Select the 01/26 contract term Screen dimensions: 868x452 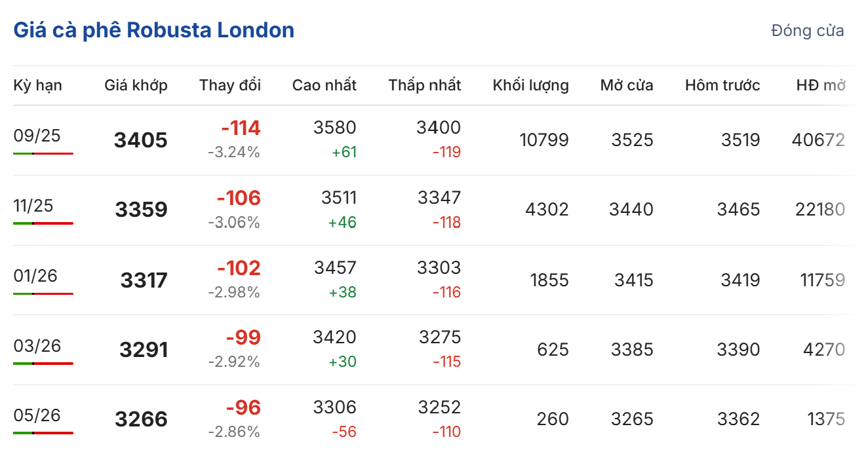[35, 276]
